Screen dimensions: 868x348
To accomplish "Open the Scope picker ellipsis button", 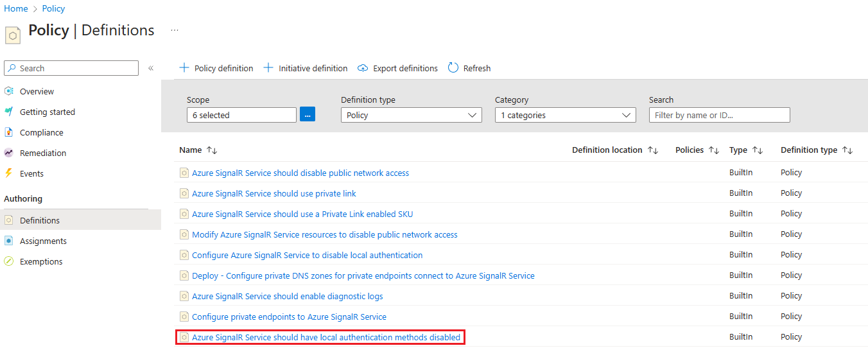I will (308, 115).
